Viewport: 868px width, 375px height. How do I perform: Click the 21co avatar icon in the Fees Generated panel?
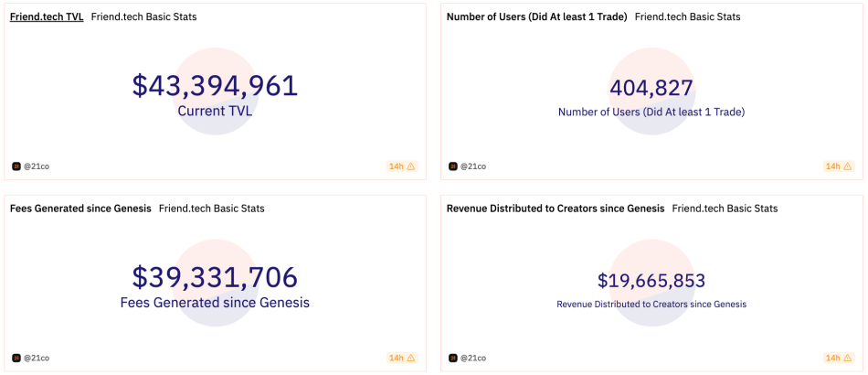[x=16, y=358]
